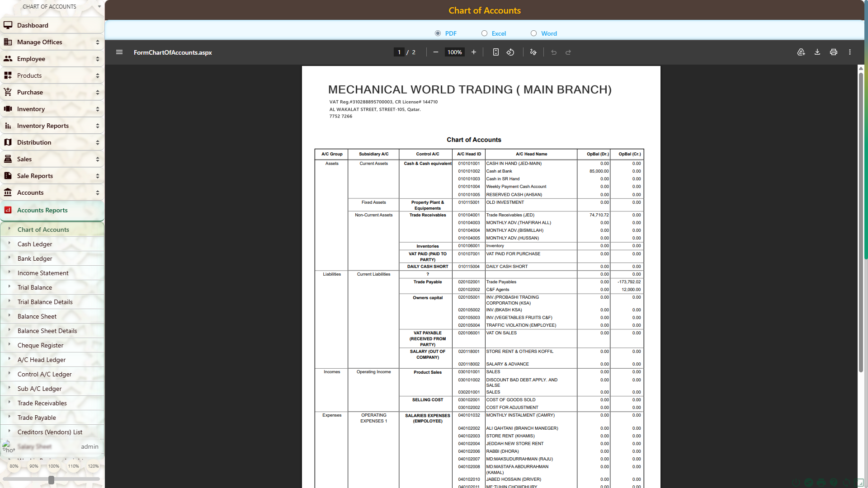Click the print icon in PDF toolbar
Screen dimensions: 868x488
(x=834, y=52)
